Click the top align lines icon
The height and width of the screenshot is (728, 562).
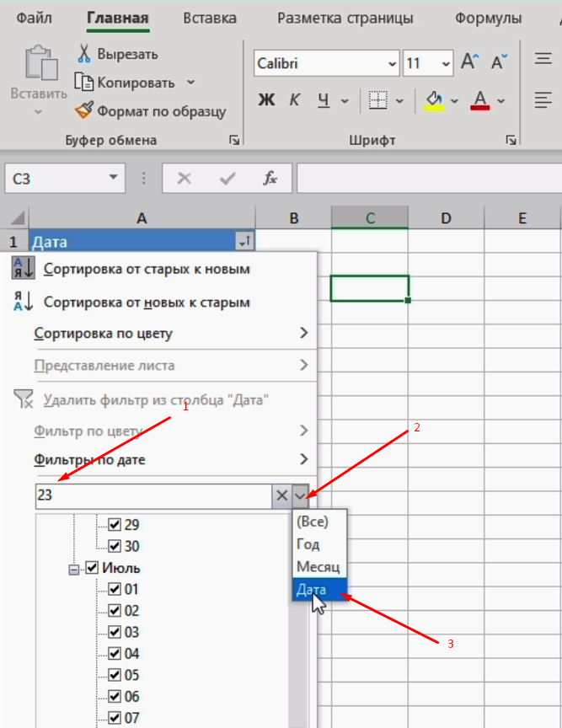coord(543,59)
